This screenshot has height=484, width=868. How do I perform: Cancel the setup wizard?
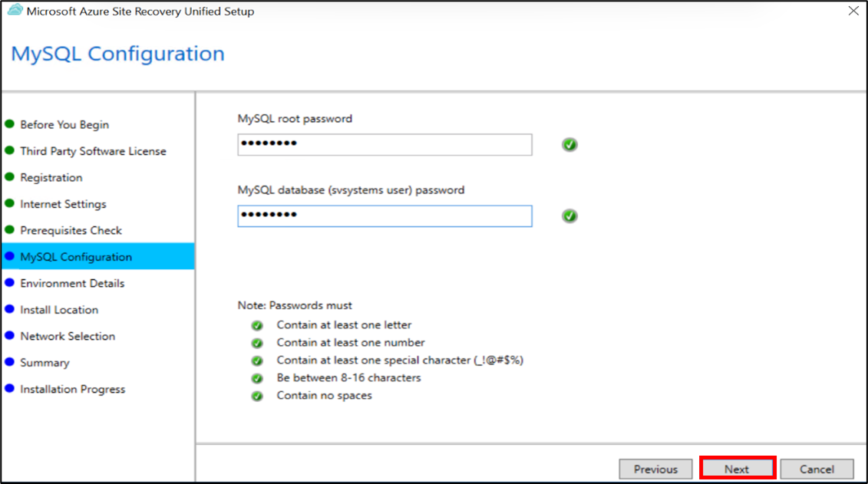817,469
